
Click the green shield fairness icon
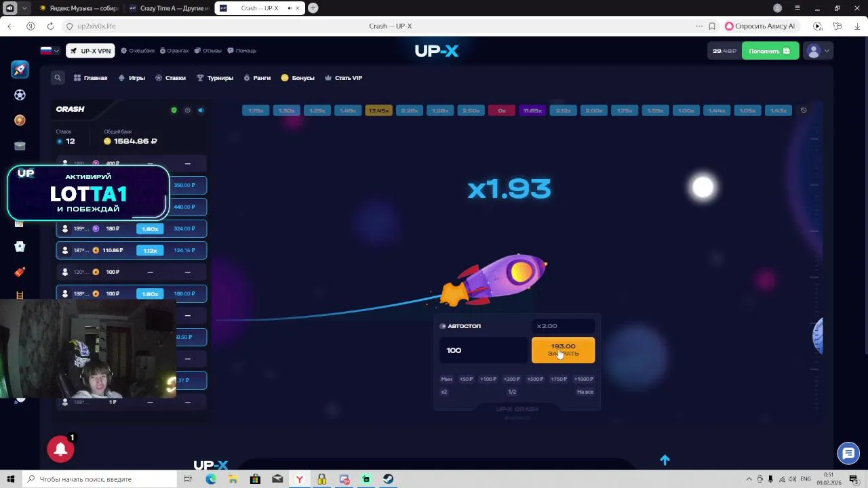point(174,110)
